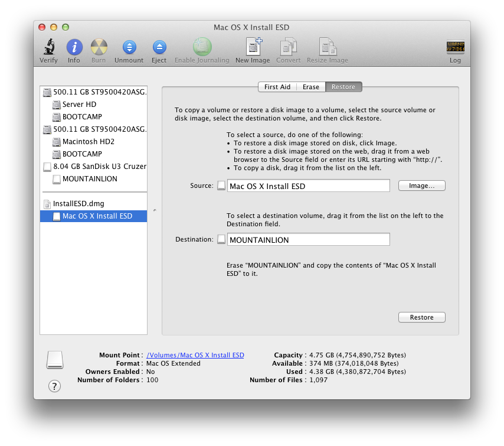The image size is (504, 446).
Task: Open the /Volumes/Mac OS X Install ESD link
Action: point(195,355)
